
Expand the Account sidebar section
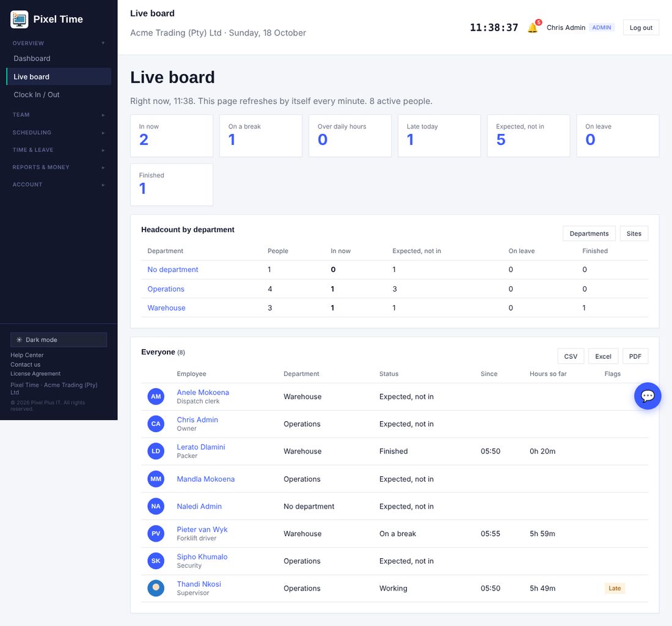point(59,185)
